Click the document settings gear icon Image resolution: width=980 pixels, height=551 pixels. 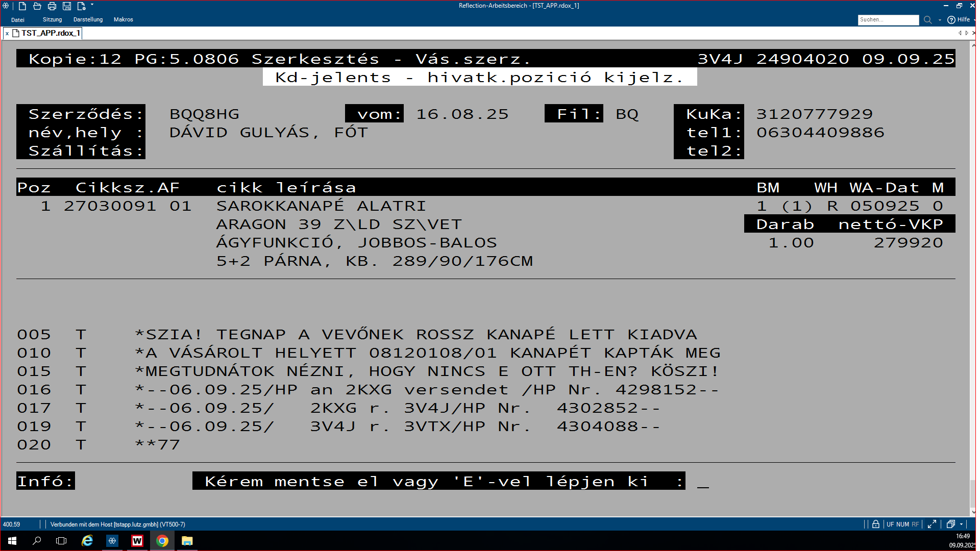click(x=81, y=6)
